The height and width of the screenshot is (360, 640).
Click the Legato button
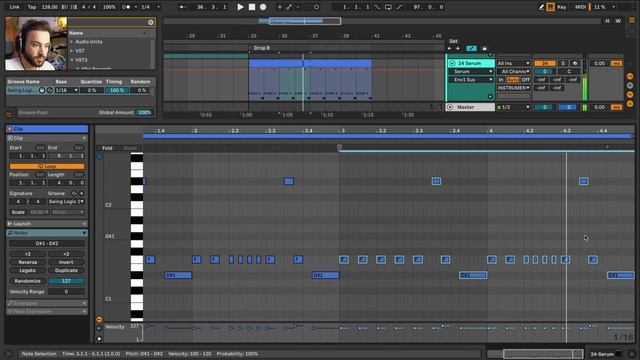tap(28, 270)
